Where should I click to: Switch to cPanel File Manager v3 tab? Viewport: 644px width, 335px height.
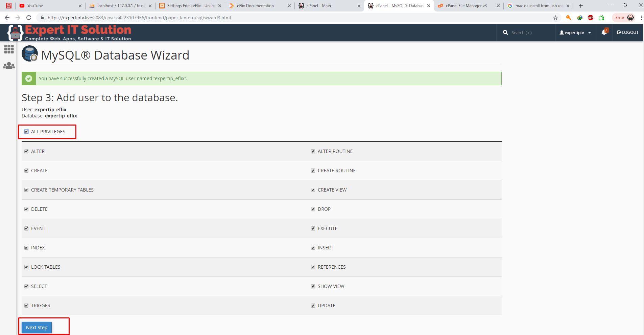click(469, 6)
